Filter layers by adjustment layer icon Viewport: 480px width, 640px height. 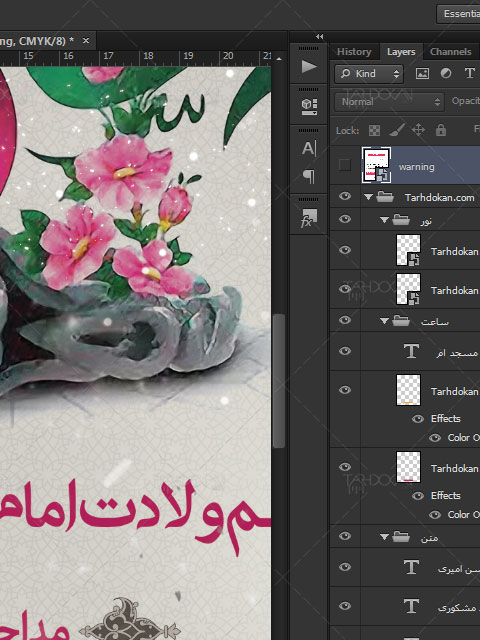pos(446,73)
